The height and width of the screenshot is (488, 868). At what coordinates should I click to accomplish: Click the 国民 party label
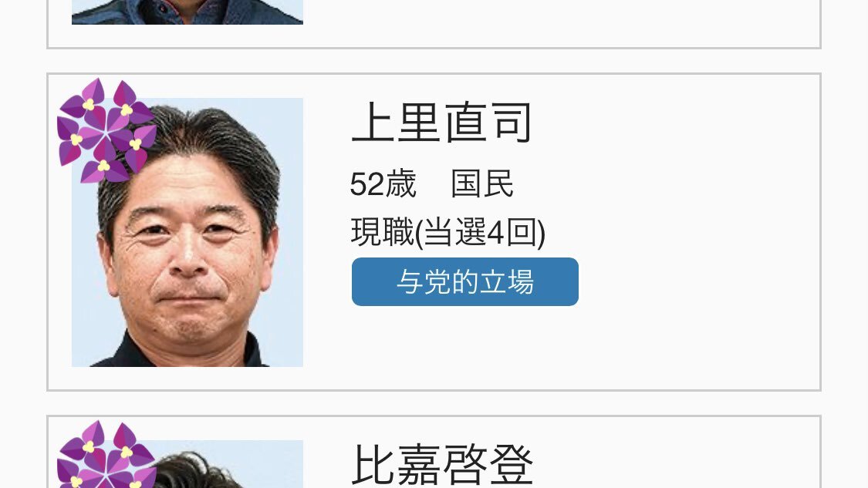click(482, 183)
